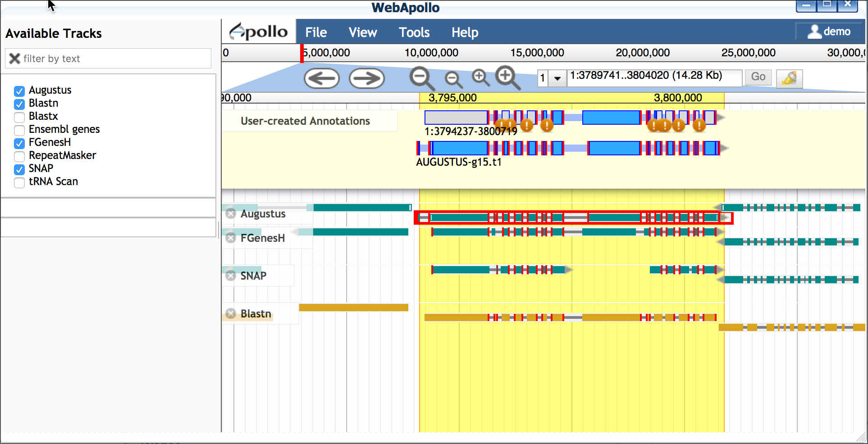Click the 3,795,000 ruler label
The height and width of the screenshot is (444, 868).
[x=452, y=98]
